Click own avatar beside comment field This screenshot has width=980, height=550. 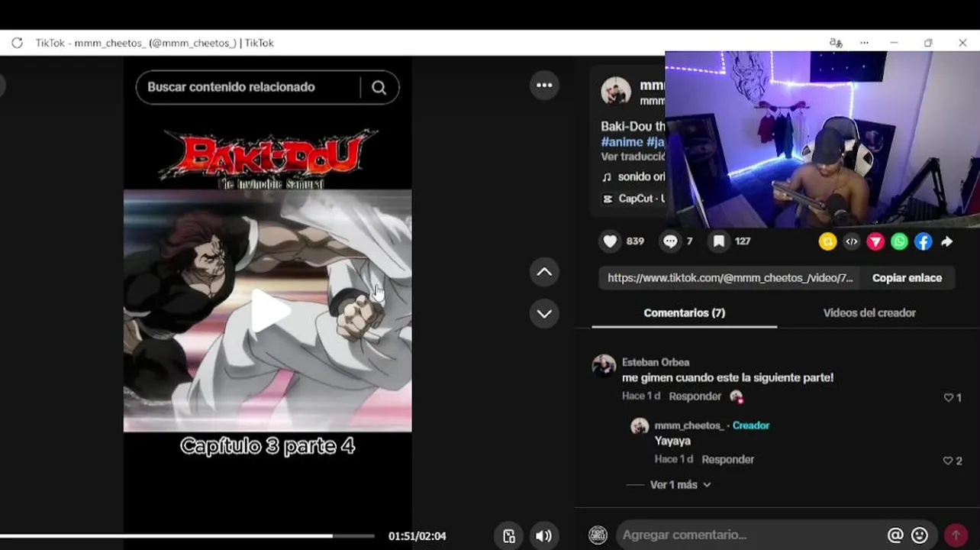click(598, 535)
